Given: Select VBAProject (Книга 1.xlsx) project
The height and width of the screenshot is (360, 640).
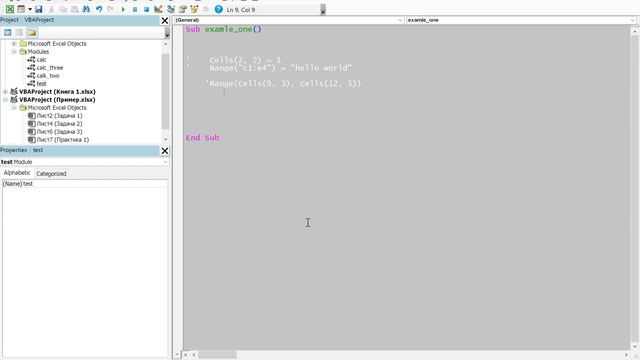Looking at the screenshot, I should [57, 92].
